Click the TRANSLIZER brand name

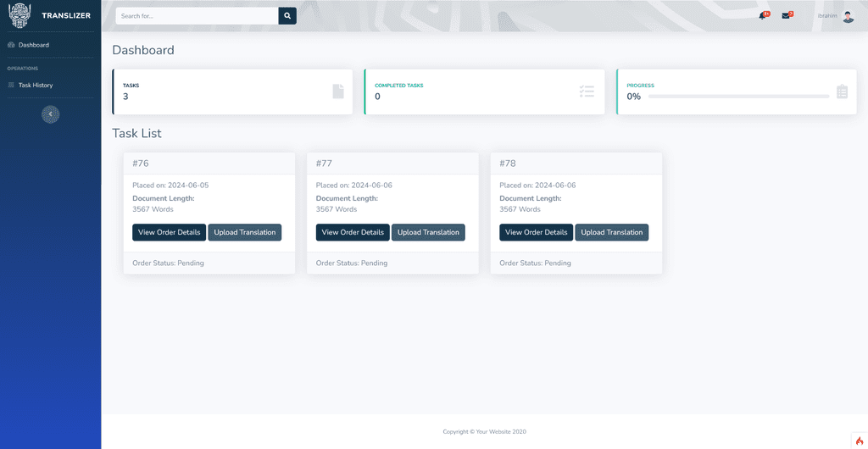pyautogui.click(x=66, y=15)
